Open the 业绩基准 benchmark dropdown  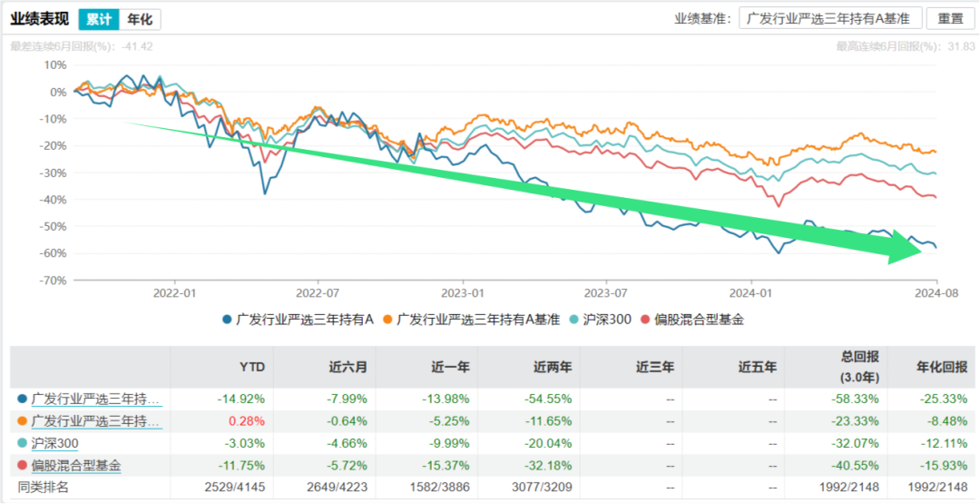pos(830,19)
